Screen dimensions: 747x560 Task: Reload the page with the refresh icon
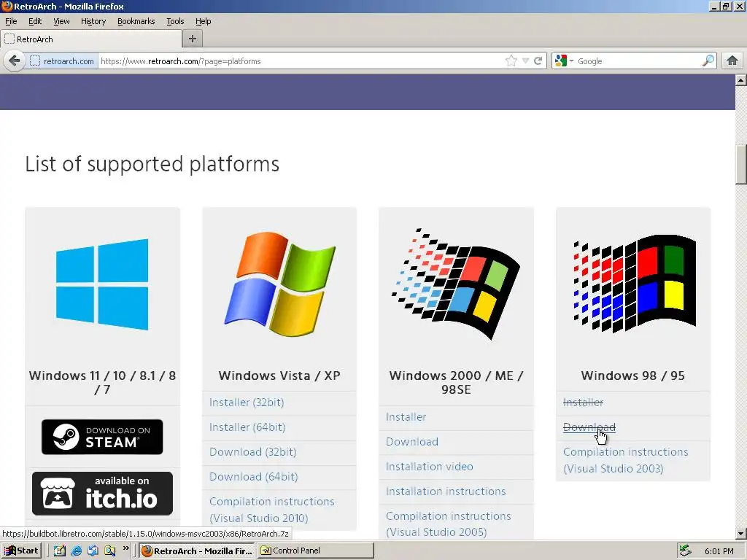click(x=538, y=61)
